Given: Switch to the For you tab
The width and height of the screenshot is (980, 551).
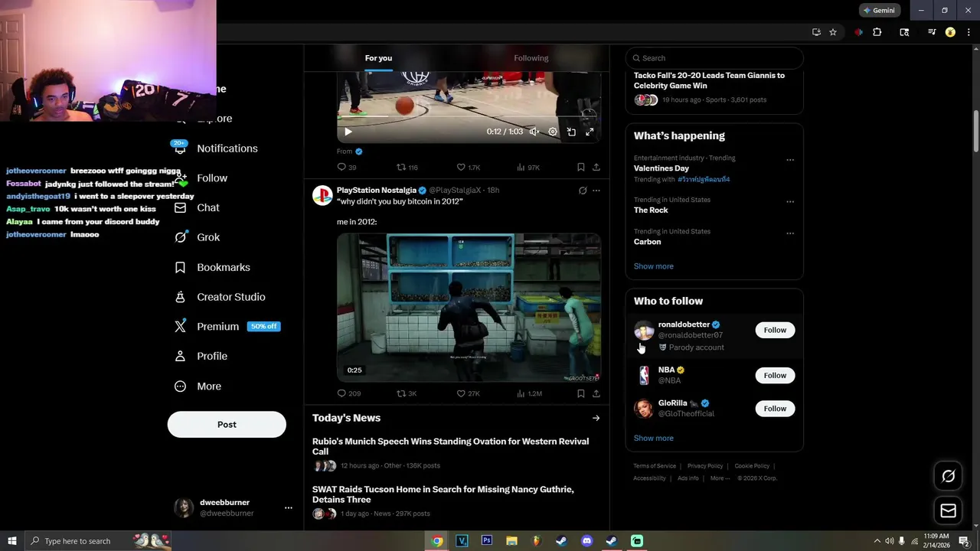Looking at the screenshot, I should click(x=378, y=58).
